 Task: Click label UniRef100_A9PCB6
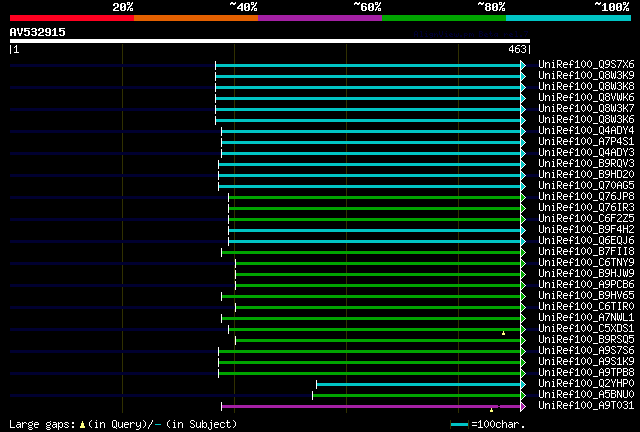(586, 285)
